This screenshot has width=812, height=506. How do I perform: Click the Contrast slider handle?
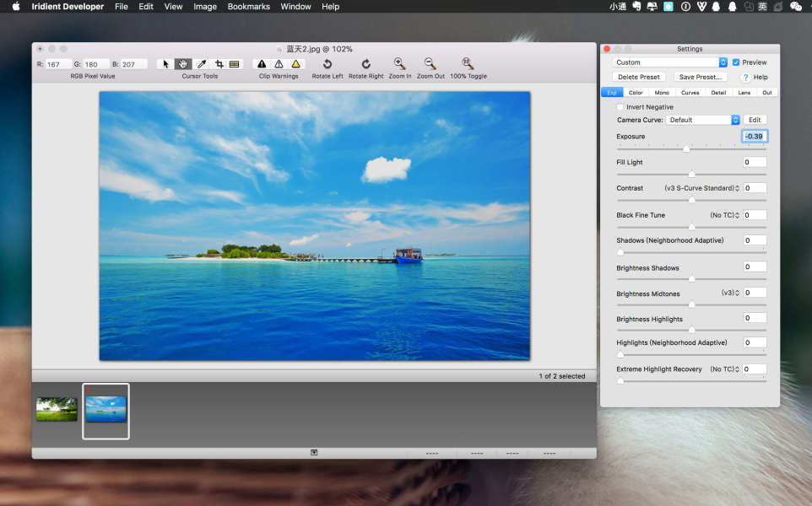click(692, 200)
